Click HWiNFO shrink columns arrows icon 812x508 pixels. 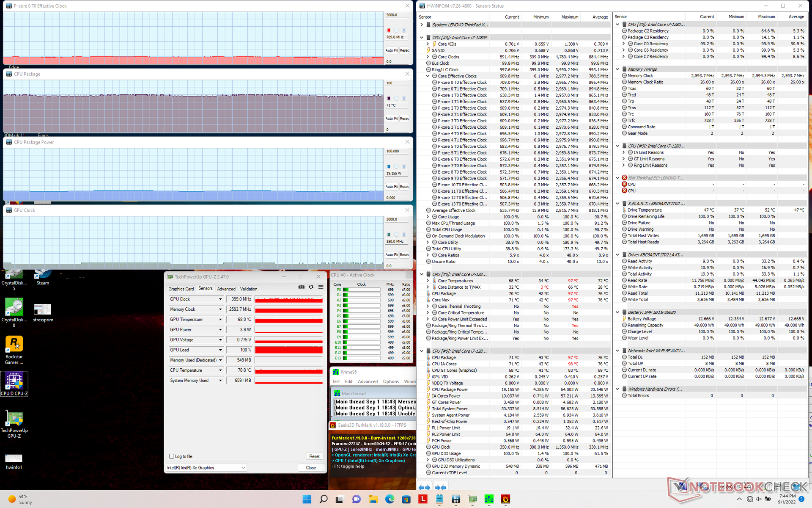(x=440, y=487)
